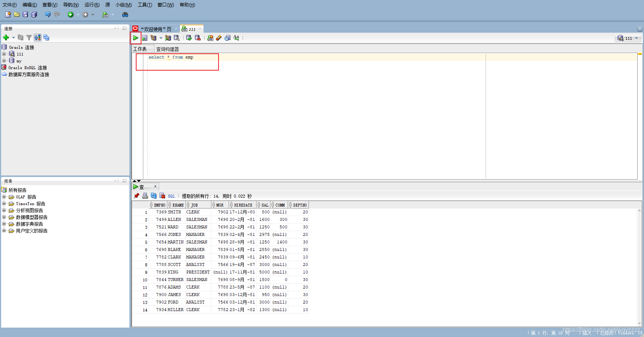Switch to the 欢迎使用 页 tab
644x337 pixels.
click(x=156, y=29)
